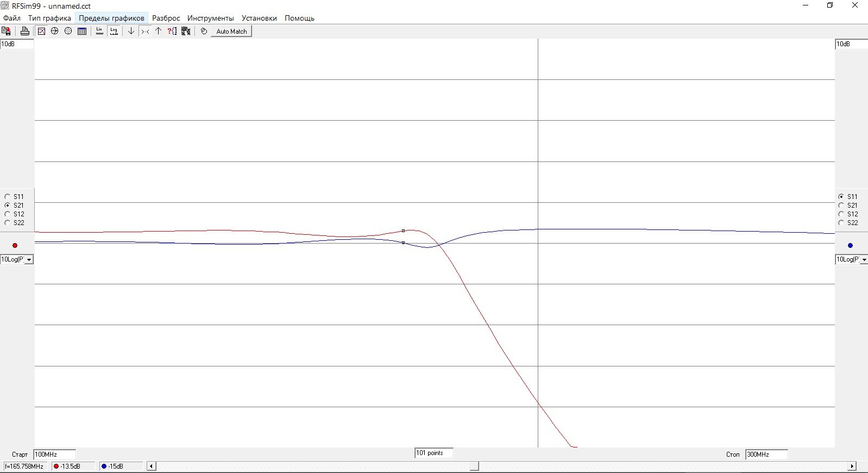Viewport: 868px width, 473px height.
Task: Select rectangular graph display icon
Action: tap(41, 32)
